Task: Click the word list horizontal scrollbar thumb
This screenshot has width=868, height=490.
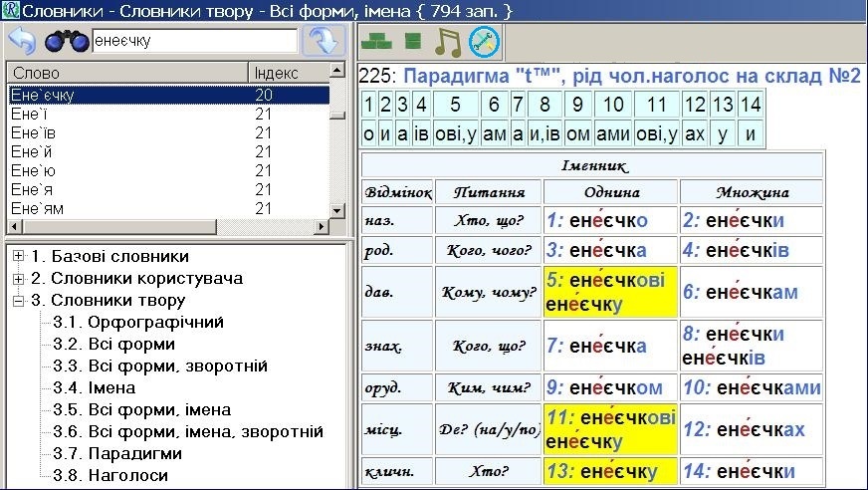Action: [x=119, y=226]
